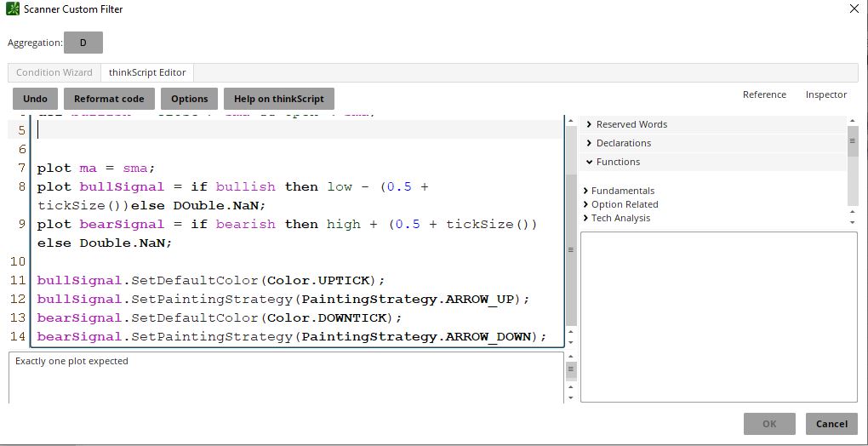
Task: Expand the Declarations section
Action: [713, 143]
